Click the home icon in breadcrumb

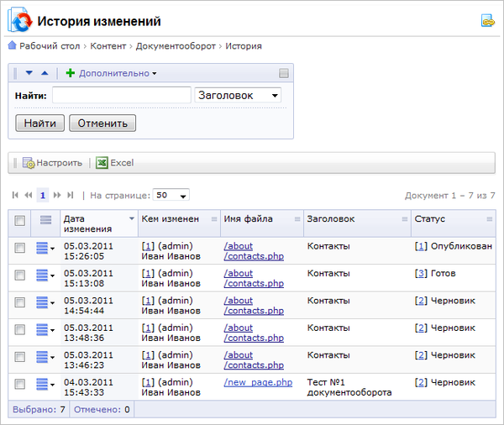(12, 46)
